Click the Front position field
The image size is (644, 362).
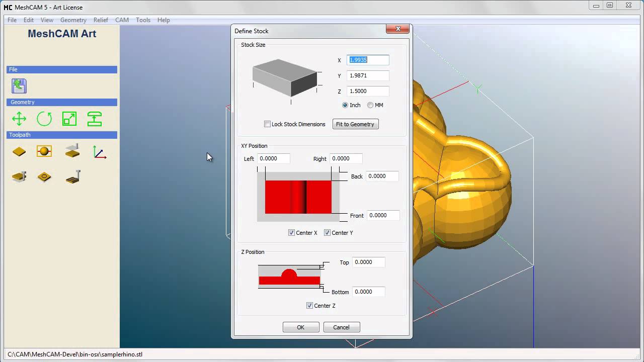pyautogui.click(x=383, y=215)
